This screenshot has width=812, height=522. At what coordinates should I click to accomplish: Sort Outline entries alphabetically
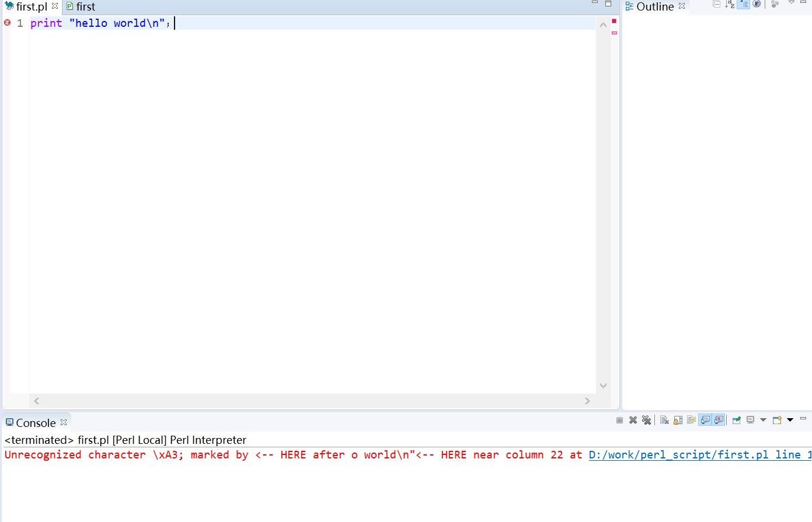tap(730, 4)
